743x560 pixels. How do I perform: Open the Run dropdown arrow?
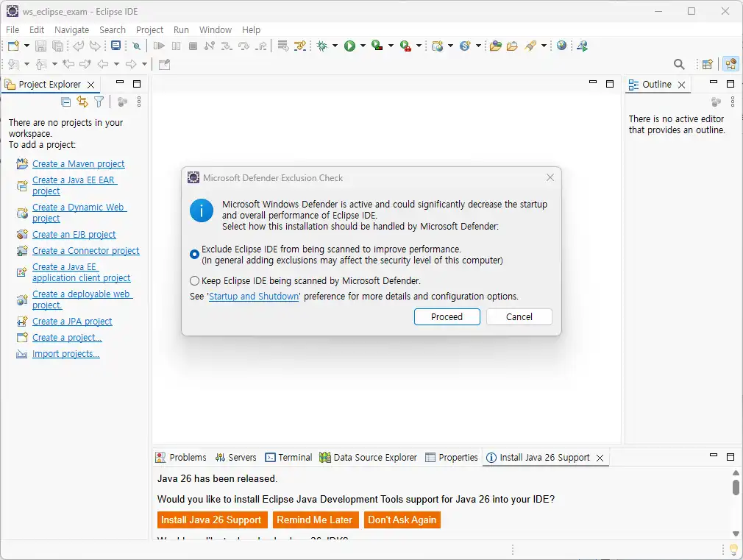coord(363,46)
